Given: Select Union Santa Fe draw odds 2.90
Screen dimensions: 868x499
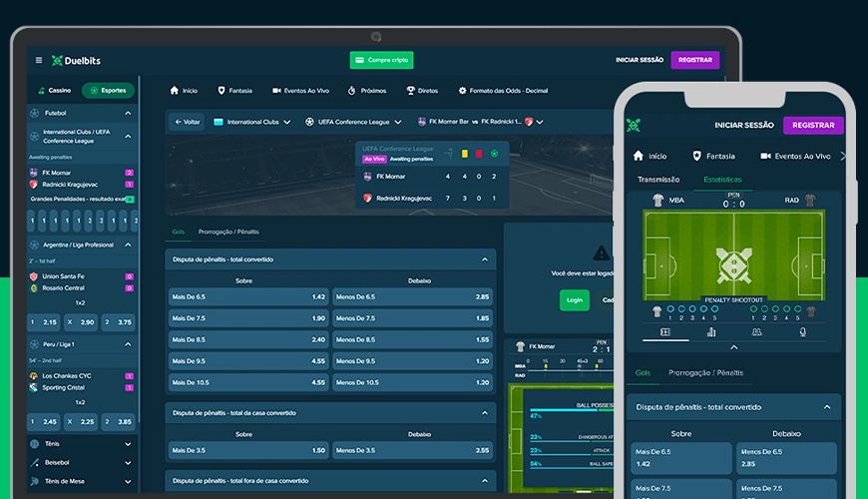Looking at the screenshot, I should pos(81,321).
